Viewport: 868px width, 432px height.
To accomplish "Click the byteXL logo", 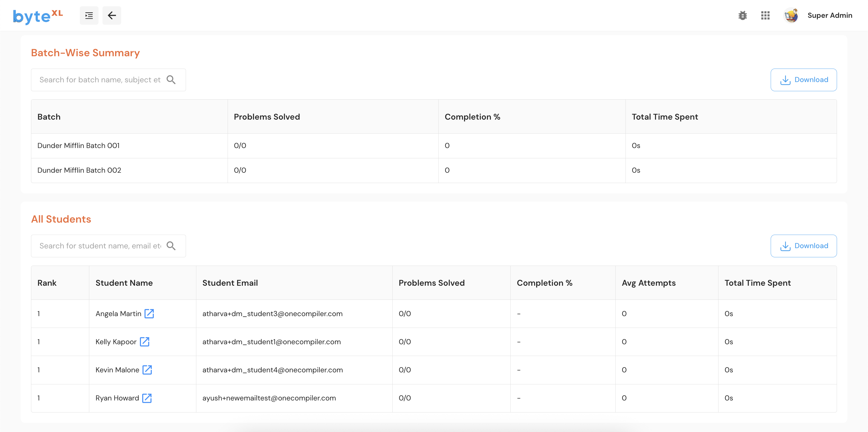I will [38, 16].
